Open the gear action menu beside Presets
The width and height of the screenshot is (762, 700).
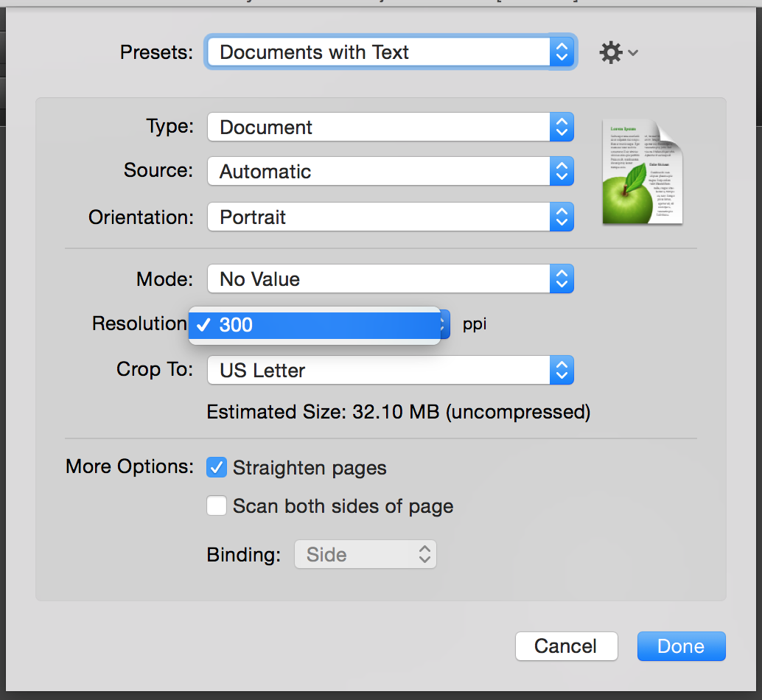612,53
